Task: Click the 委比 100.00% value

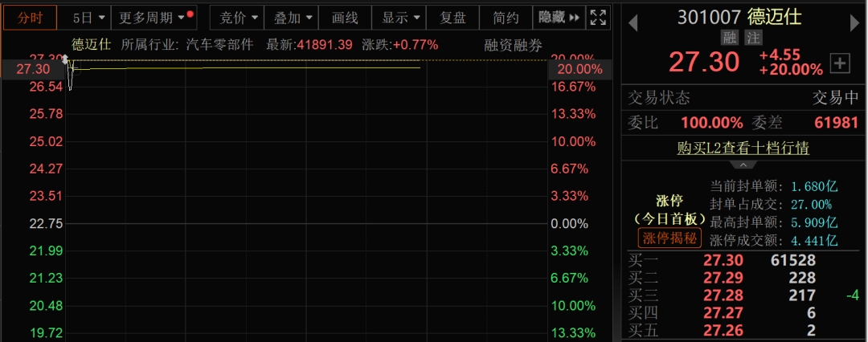Action: pos(712,123)
